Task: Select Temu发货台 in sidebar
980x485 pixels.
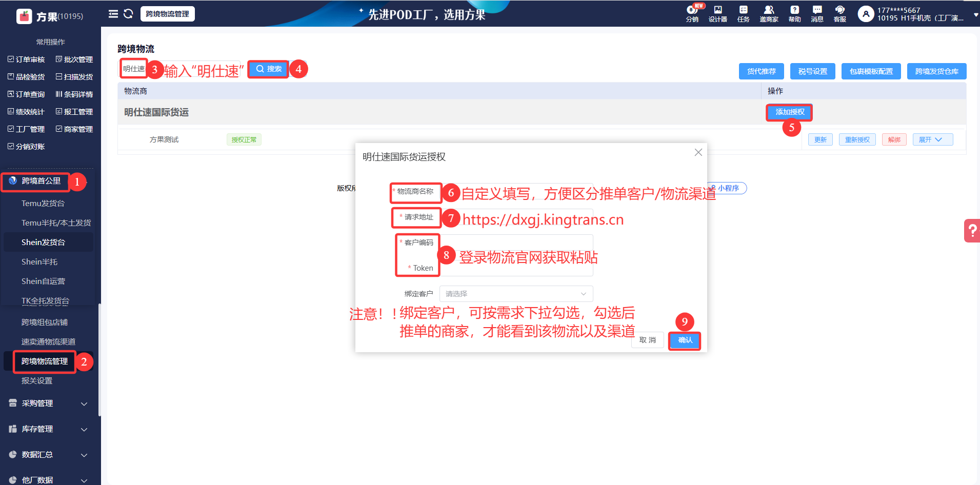Action: 43,204
